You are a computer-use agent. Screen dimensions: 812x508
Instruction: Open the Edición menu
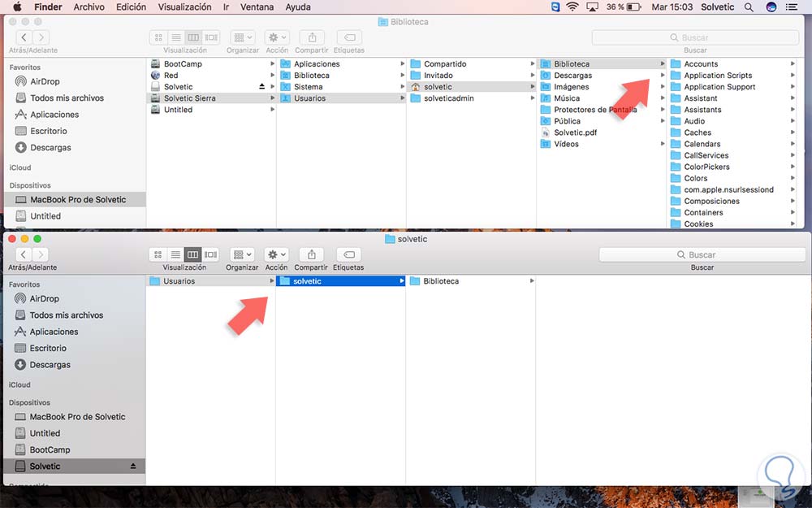point(131,7)
